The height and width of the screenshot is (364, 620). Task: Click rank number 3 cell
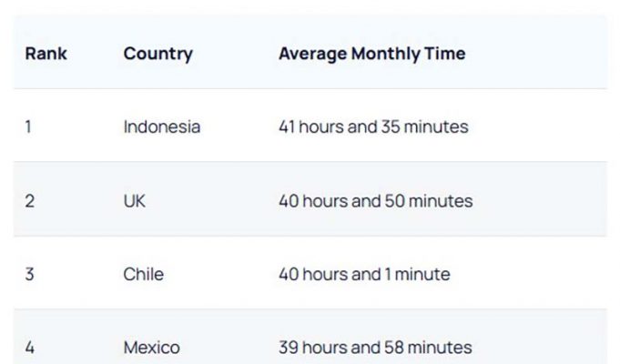coord(29,274)
